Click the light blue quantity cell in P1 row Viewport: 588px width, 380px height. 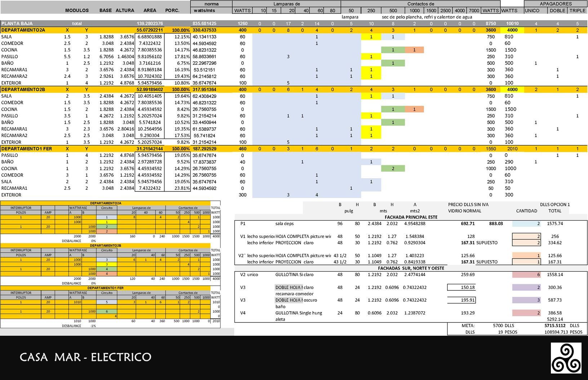(526, 223)
